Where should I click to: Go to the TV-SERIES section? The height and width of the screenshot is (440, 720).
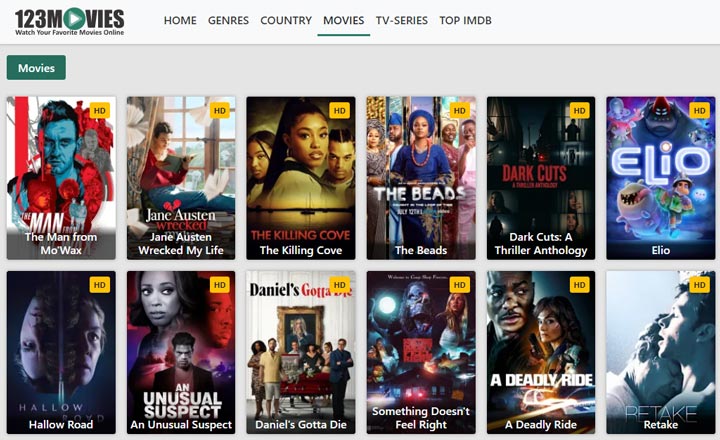[402, 21]
